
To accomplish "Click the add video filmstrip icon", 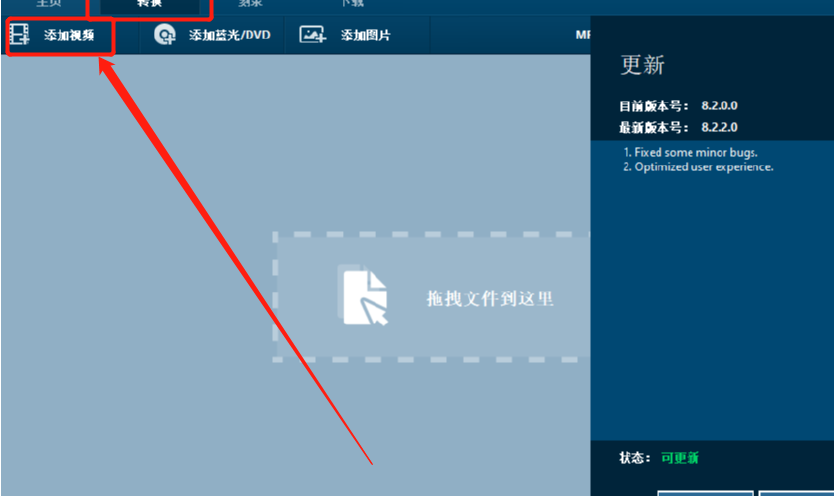I will coord(20,34).
